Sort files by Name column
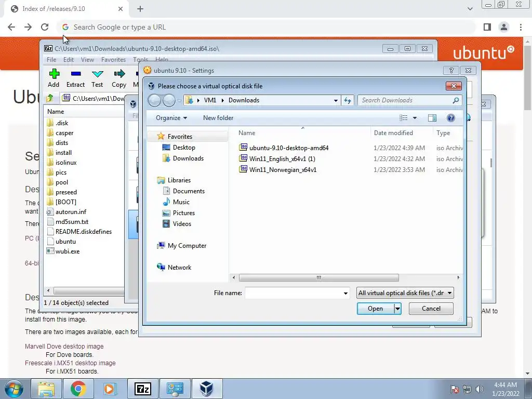Screen dimensions: 532x399 pyautogui.click(x=247, y=133)
